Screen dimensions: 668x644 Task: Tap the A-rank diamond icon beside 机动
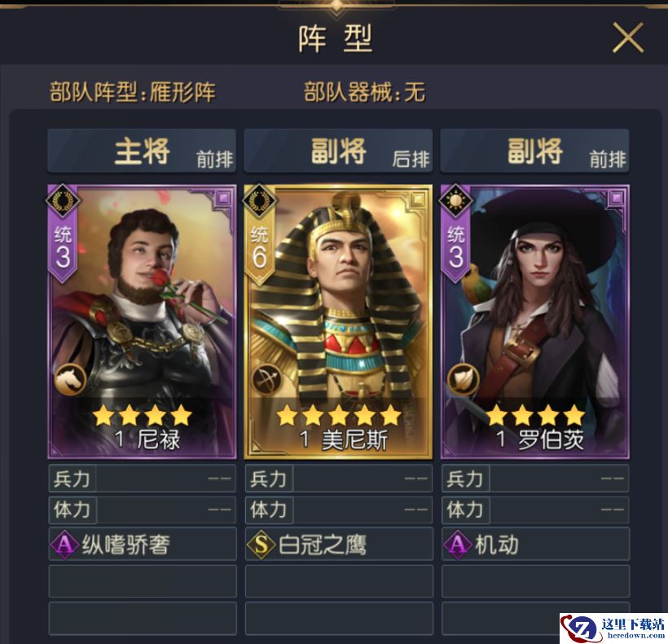(458, 545)
